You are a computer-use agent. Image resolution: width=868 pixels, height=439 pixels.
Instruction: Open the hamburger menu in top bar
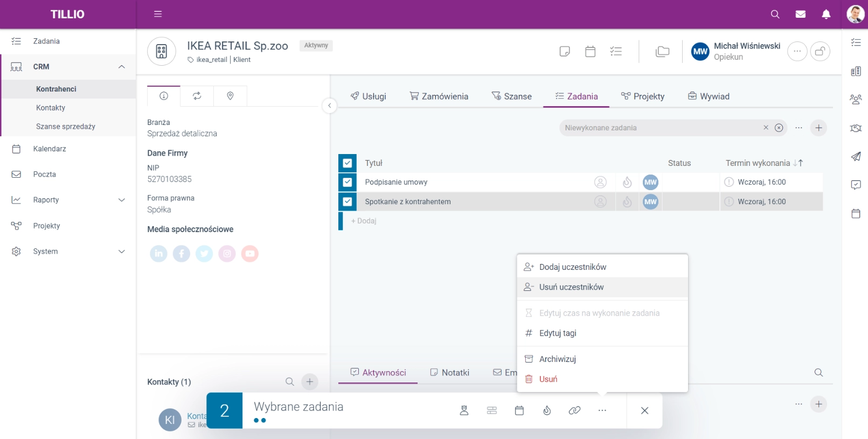coord(158,14)
